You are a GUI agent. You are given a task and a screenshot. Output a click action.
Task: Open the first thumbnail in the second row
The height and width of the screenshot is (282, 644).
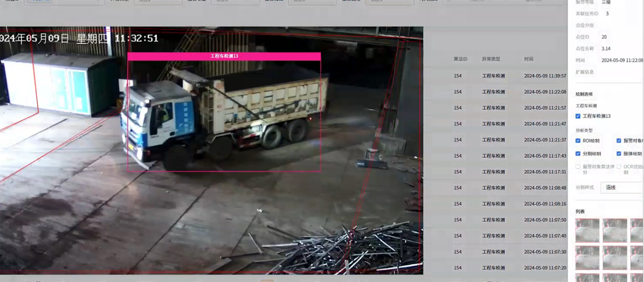pos(587,257)
